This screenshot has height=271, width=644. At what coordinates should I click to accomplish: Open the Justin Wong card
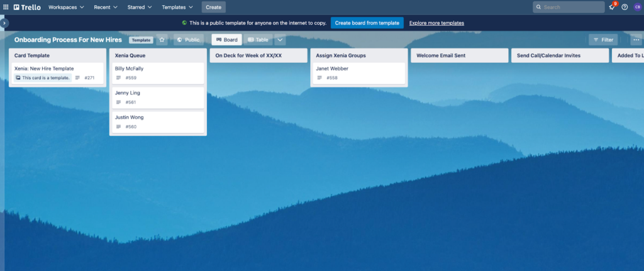click(158, 122)
